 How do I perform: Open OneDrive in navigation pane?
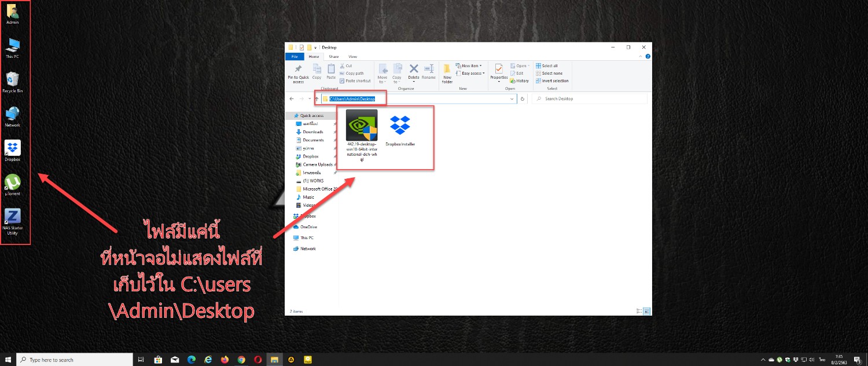(308, 227)
